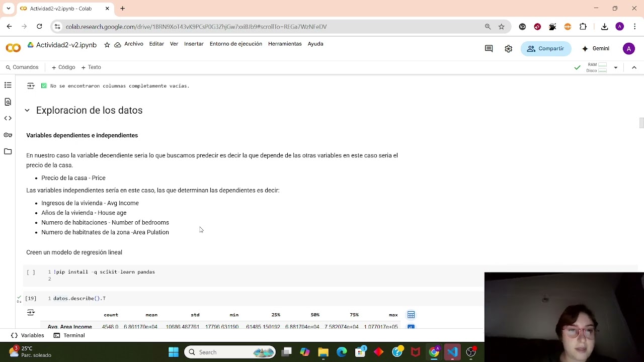The height and width of the screenshot is (362, 644).
Task: Open the secrets key sidebar icon
Action: click(8, 135)
